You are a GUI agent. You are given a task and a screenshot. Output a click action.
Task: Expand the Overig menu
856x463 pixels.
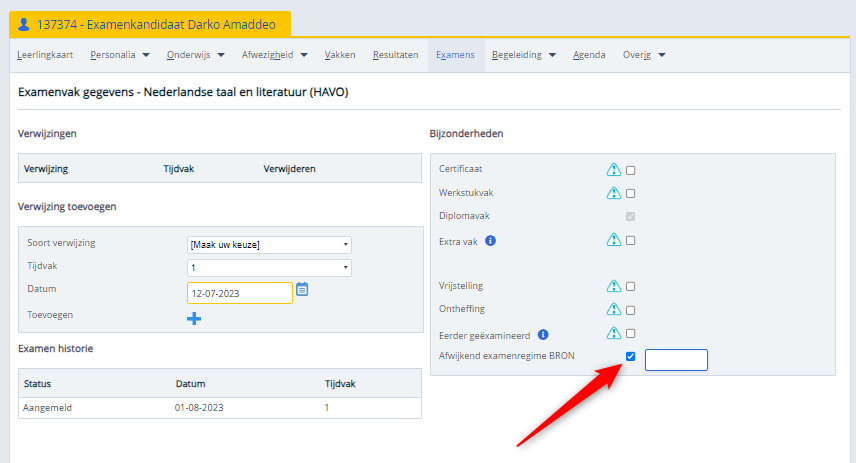pyautogui.click(x=644, y=55)
